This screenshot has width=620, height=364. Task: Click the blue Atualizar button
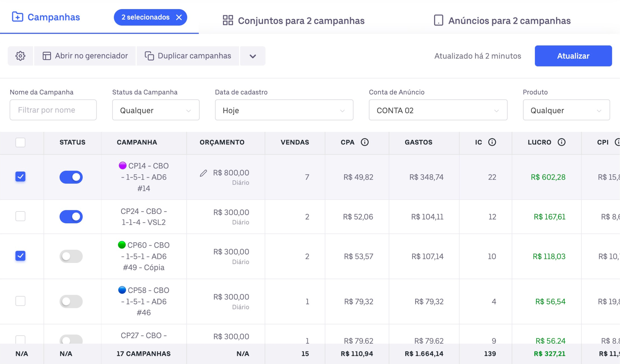click(573, 56)
